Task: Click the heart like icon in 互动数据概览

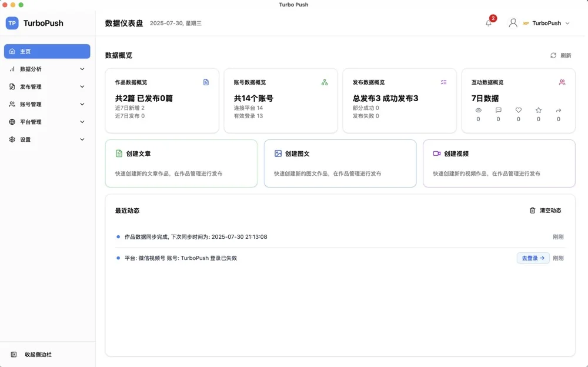Action: coord(517,110)
